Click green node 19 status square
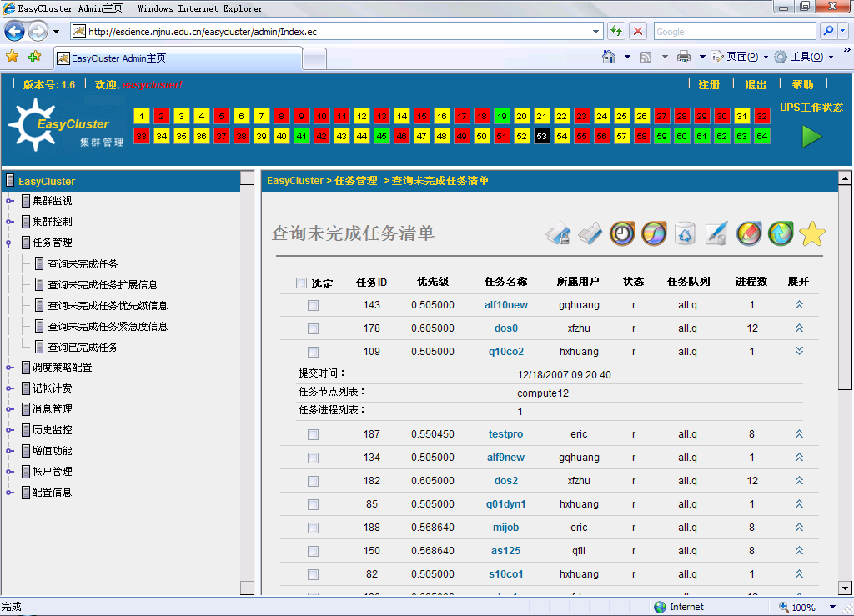The height and width of the screenshot is (616, 854). [x=501, y=116]
